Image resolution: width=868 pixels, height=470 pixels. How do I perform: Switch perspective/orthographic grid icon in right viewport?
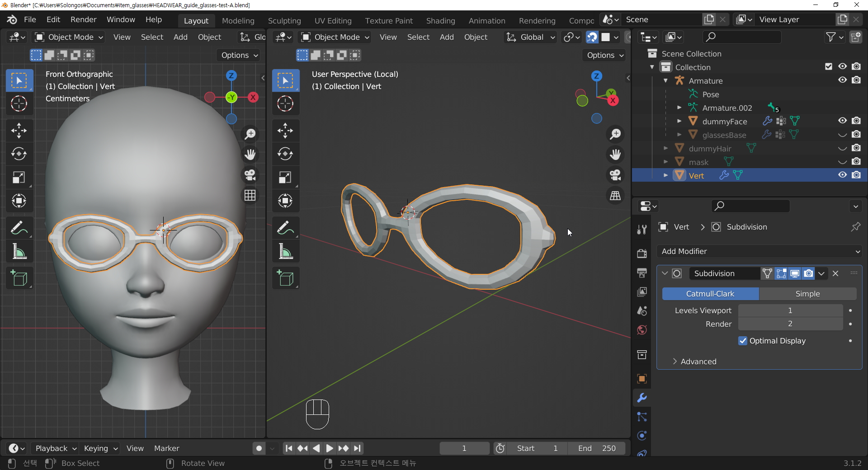coord(615,195)
